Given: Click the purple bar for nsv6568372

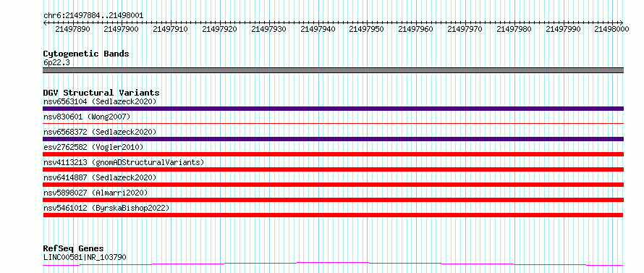Looking at the screenshot, I should click(333, 139).
